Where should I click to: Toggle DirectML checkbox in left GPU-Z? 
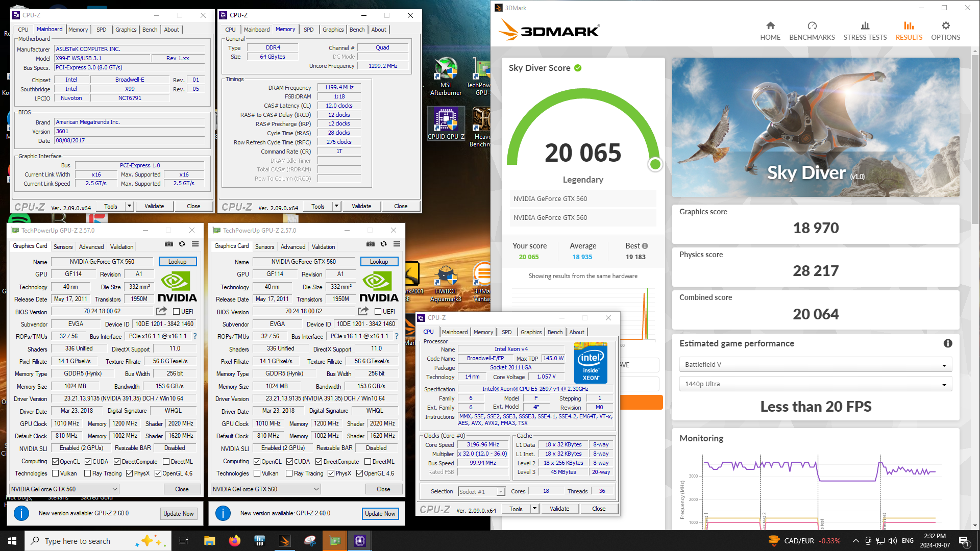pos(166,462)
